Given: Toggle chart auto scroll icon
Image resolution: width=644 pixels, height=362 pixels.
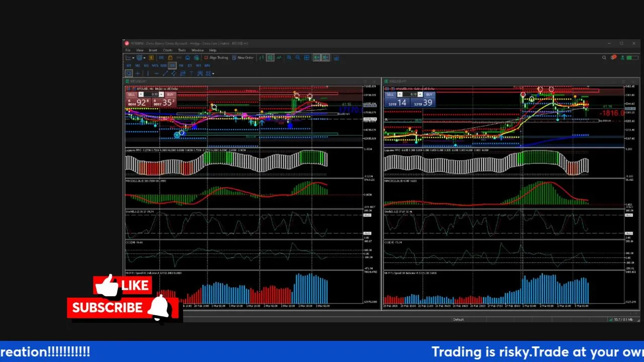Looking at the screenshot, I should pos(316,58).
